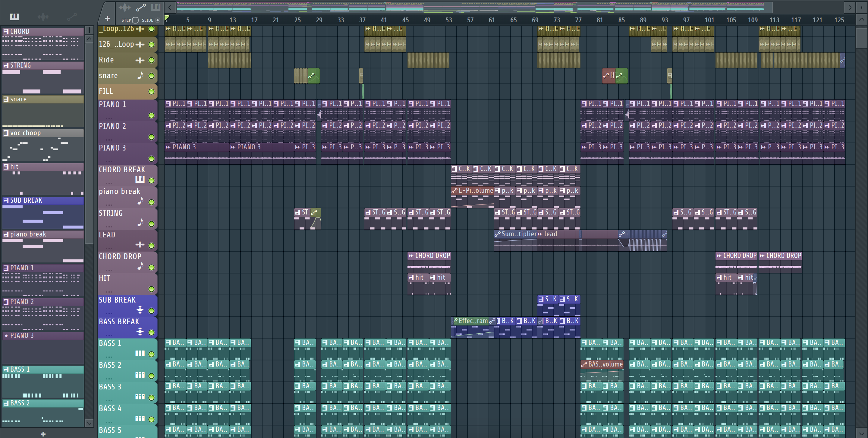Click the pattern icon beside SUB BREAK in picker
The image size is (868, 438).
point(6,200)
